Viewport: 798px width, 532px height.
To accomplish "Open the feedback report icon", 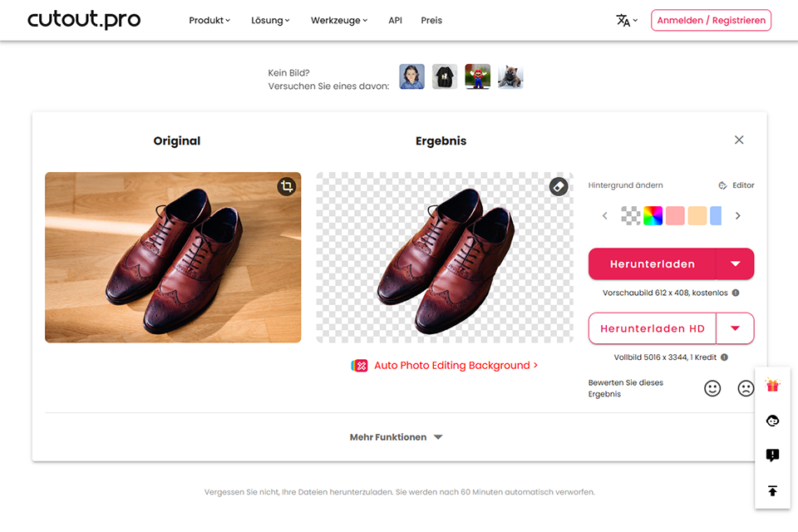I will pyautogui.click(x=772, y=456).
